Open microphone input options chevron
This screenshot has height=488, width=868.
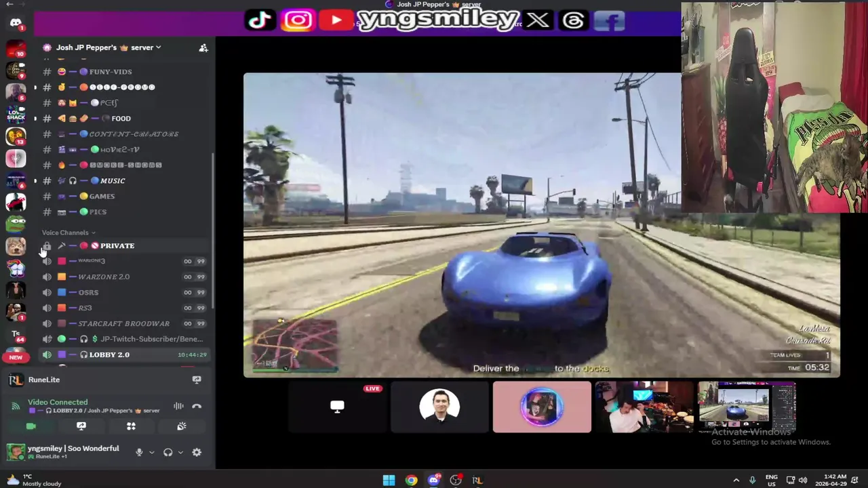click(151, 453)
